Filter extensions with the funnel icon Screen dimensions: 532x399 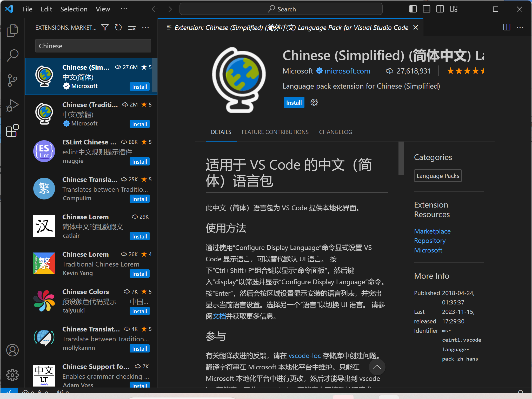click(x=105, y=27)
